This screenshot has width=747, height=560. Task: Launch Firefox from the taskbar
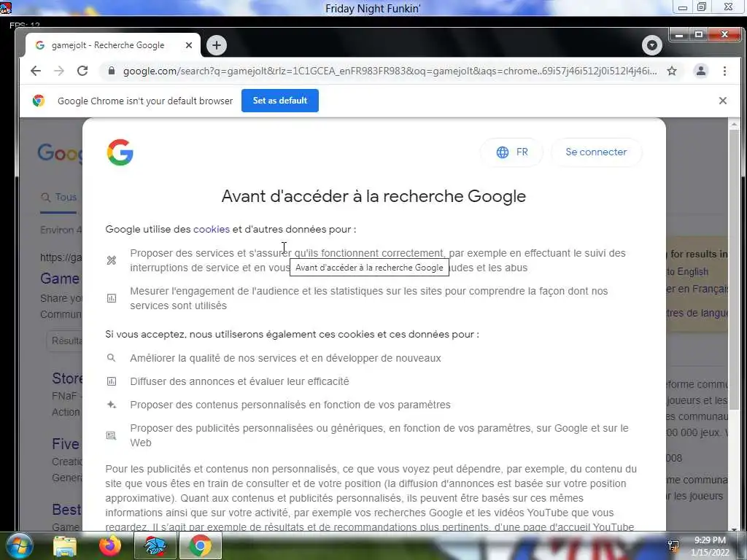coord(110,546)
